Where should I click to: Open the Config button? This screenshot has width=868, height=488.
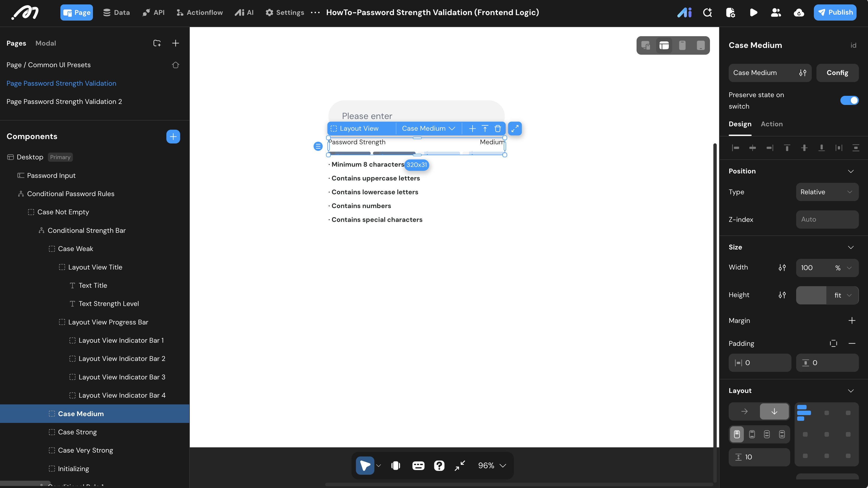click(837, 73)
